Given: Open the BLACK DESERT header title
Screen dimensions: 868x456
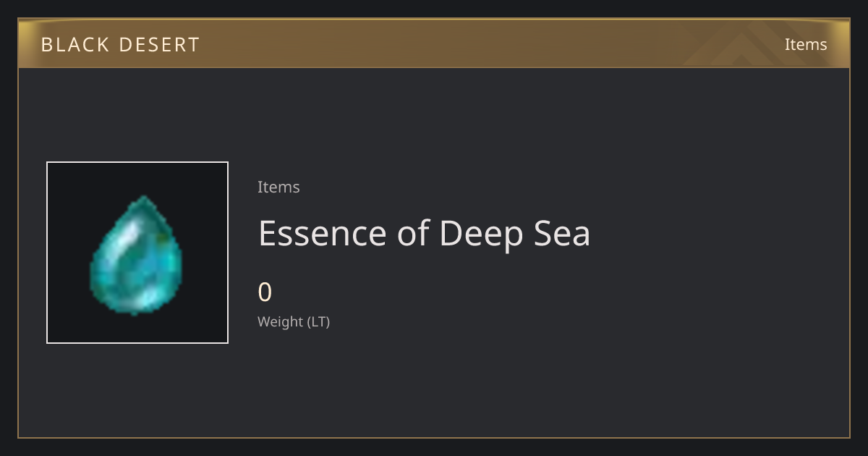Looking at the screenshot, I should (120, 44).
